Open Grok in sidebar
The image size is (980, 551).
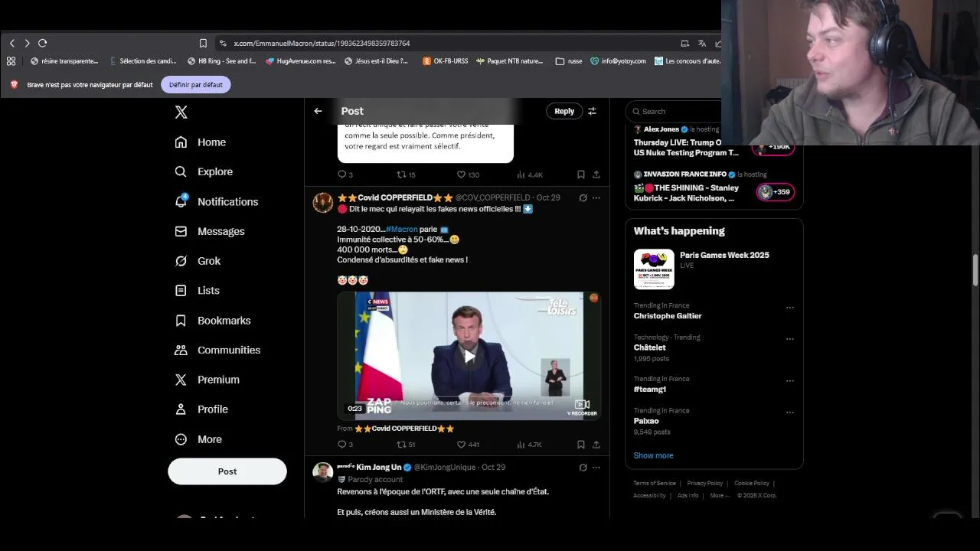tap(198, 261)
